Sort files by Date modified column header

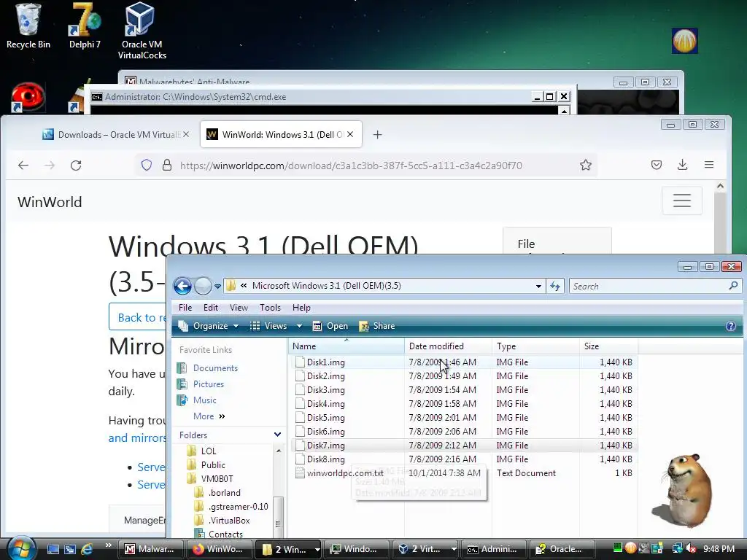448,346
